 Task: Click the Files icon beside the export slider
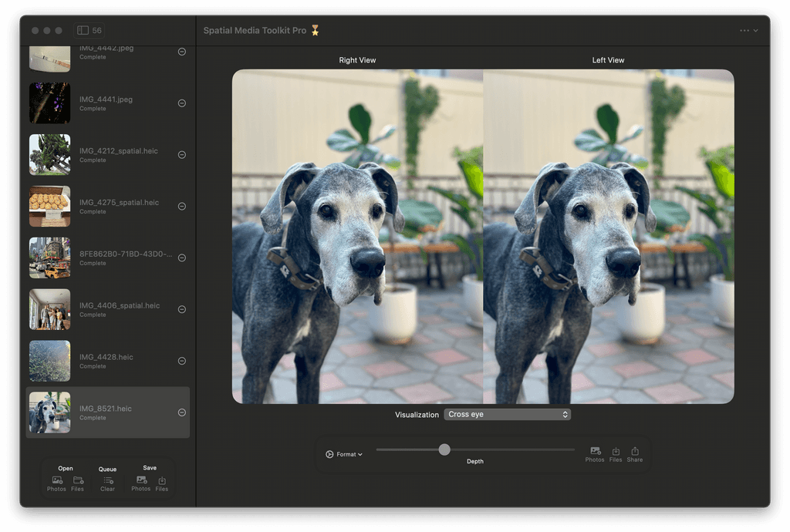tap(615, 452)
